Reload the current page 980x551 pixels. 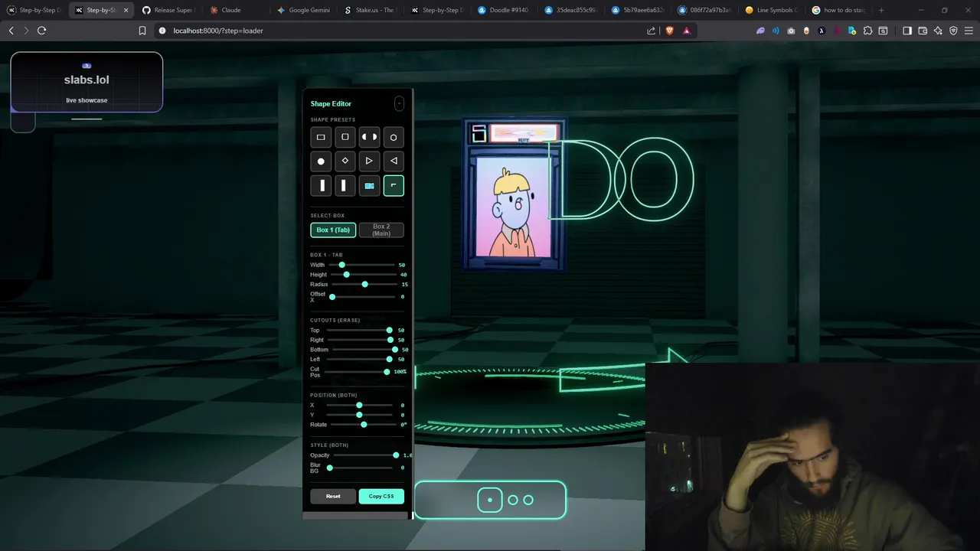coord(41,31)
